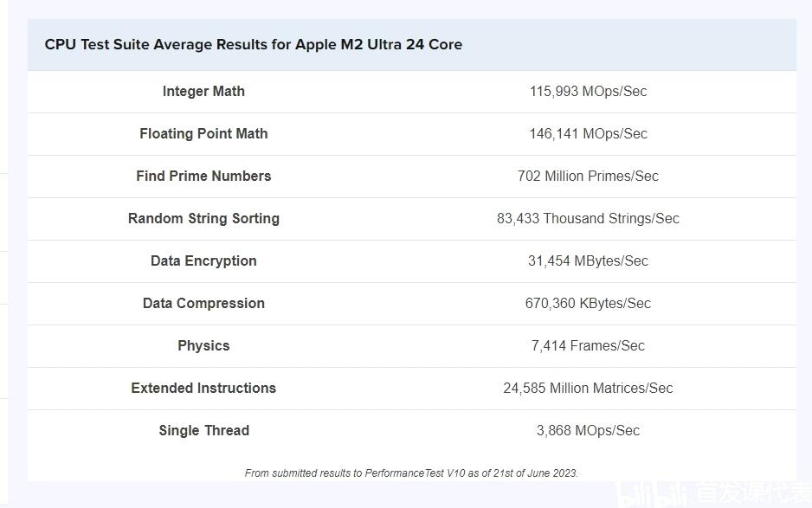Image resolution: width=812 pixels, height=508 pixels.
Task: Select the Single Thread row label
Action: (203, 430)
